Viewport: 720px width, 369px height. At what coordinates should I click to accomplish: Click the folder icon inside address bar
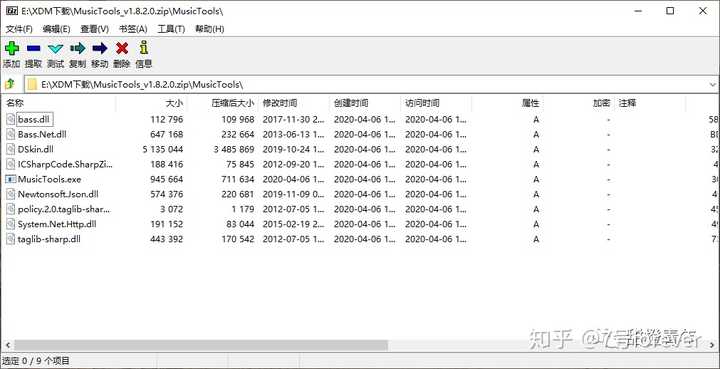(32, 84)
